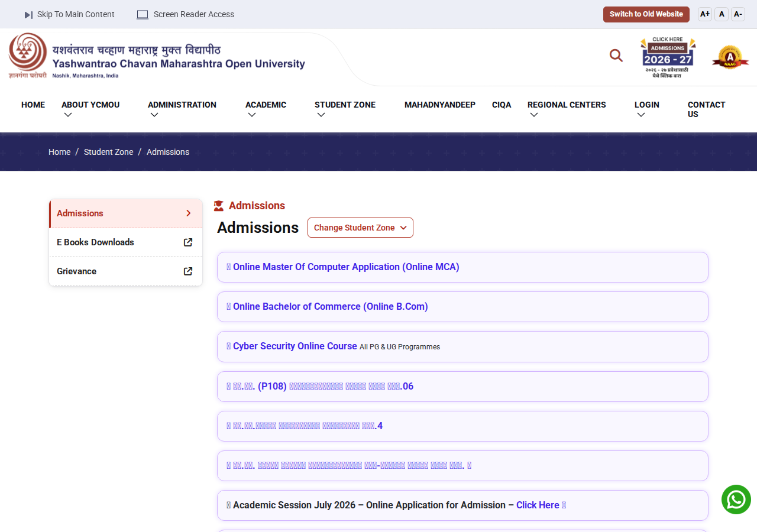Image resolution: width=757 pixels, height=532 pixels.
Task: Open the Academic menu
Action: tap(266, 105)
